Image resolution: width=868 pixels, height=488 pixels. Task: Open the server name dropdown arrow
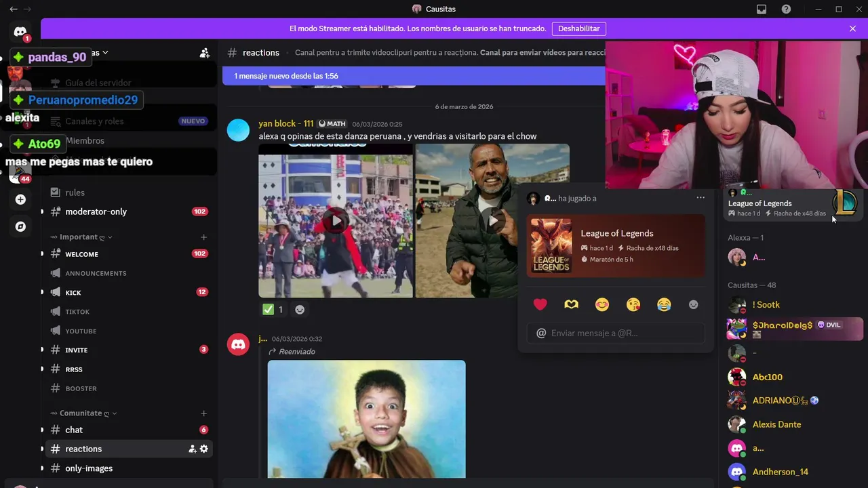(105, 52)
